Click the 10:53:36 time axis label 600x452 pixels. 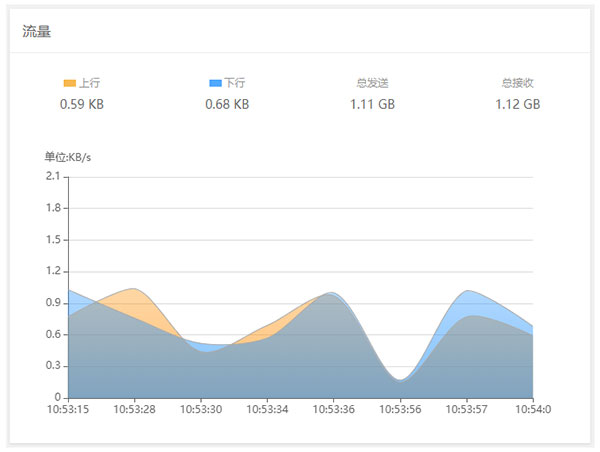click(334, 410)
